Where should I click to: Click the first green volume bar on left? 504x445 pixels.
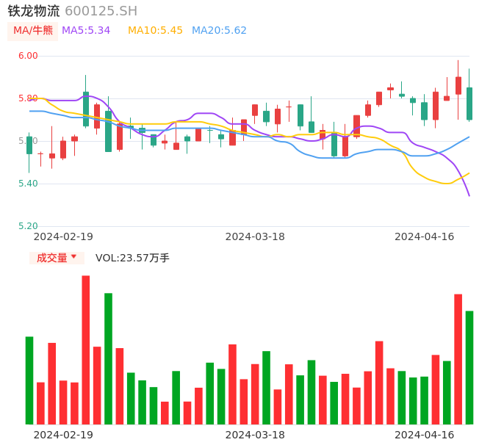pos(29,380)
